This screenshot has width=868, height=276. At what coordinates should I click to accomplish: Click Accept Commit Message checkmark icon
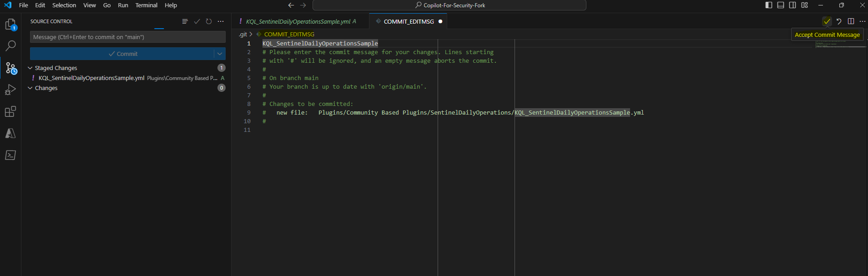(x=827, y=21)
